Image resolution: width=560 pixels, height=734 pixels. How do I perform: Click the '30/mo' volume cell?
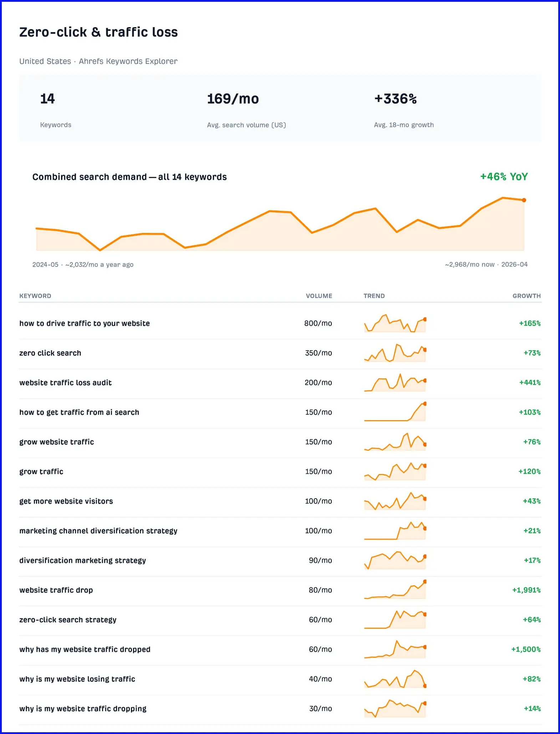pos(320,708)
